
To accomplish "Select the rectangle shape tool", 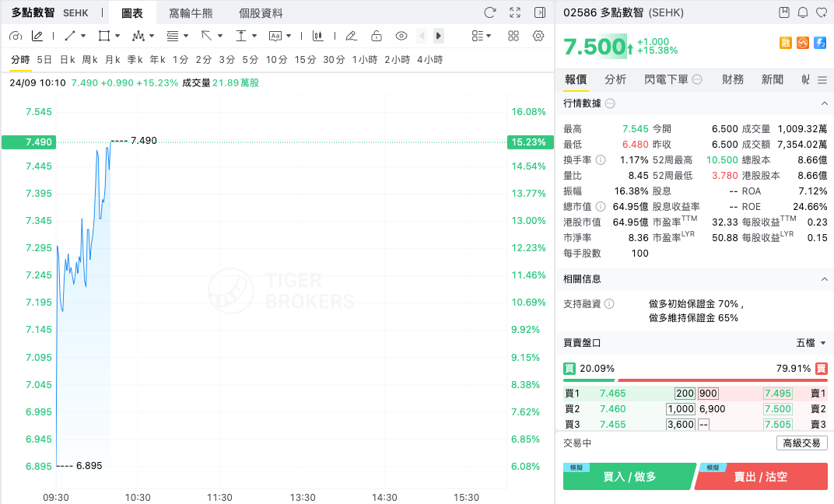I will click(x=104, y=36).
